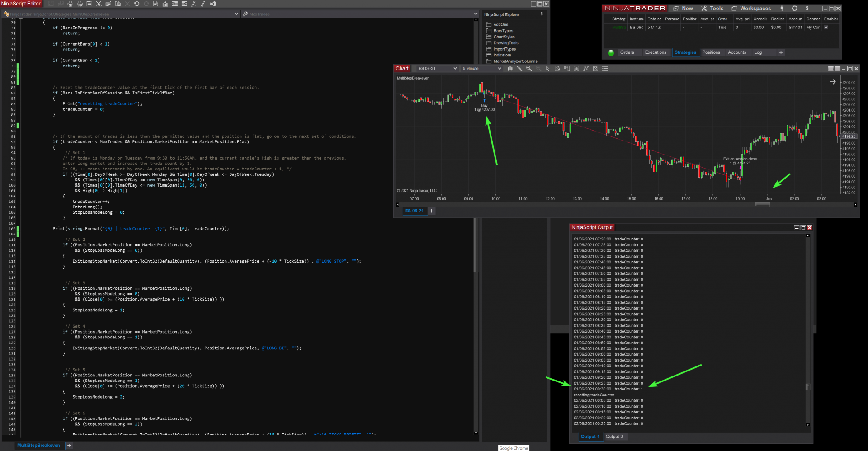Open the script in Visual Studio
The width and height of the screenshot is (868, 451).
212,4
